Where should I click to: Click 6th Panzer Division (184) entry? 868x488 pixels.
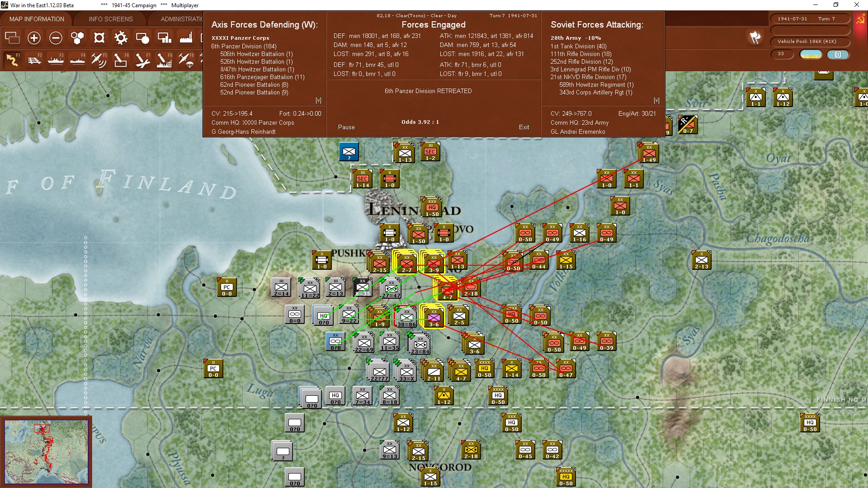point(244,46)
